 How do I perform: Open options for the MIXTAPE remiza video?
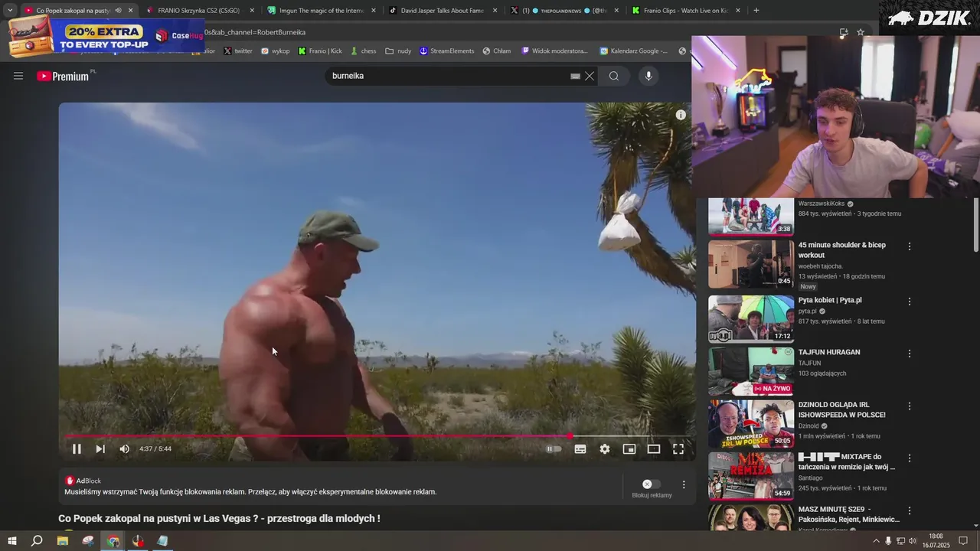tap(910, 458)
